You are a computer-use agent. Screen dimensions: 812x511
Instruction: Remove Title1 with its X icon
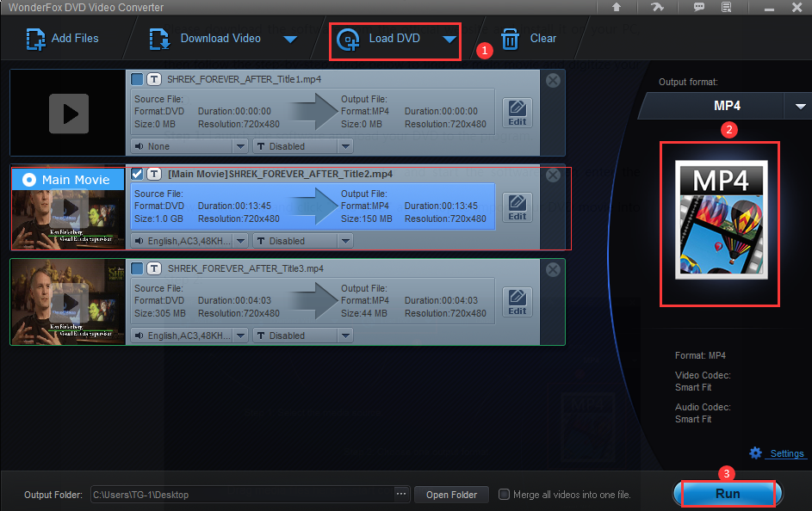click(553, 80)
